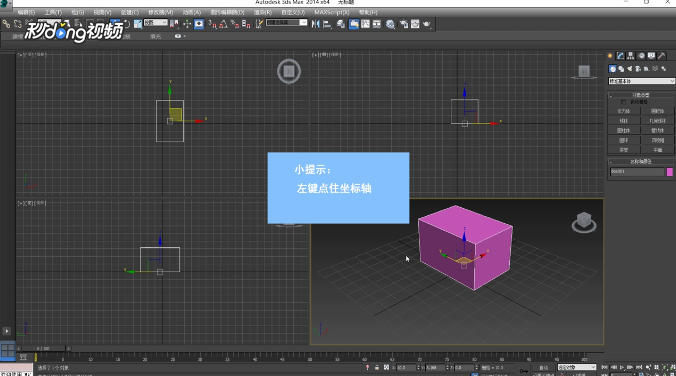Select Lights category in Create panel
This screenshot has width=676, height=376.
click(x=629, y=69)
